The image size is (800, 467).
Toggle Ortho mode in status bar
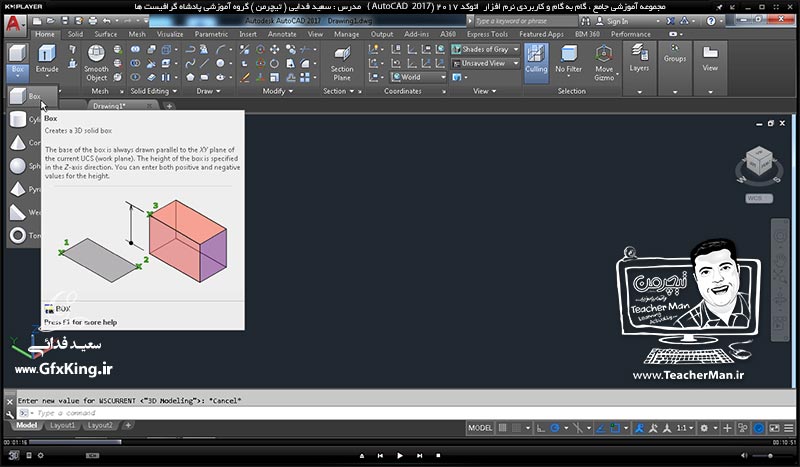[541, 428]
